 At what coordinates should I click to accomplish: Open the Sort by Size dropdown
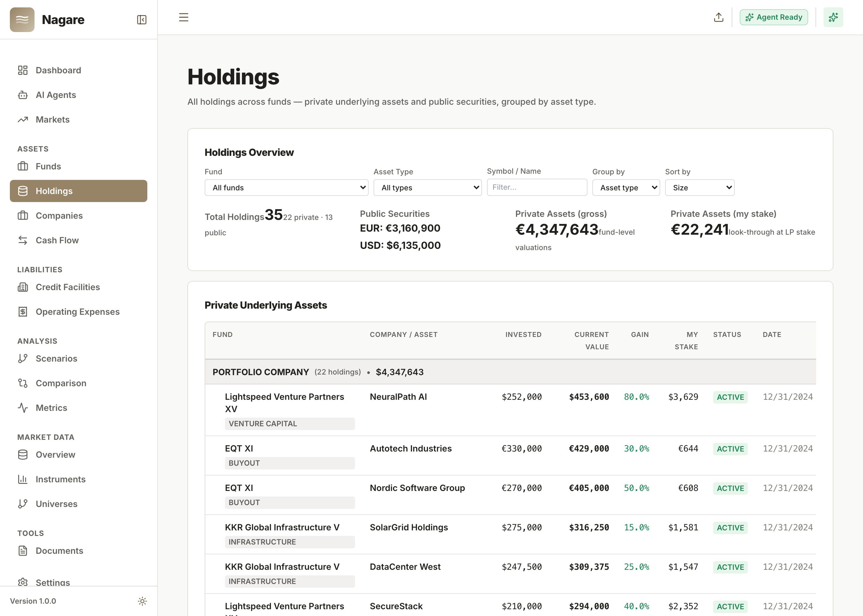point(699,188)
